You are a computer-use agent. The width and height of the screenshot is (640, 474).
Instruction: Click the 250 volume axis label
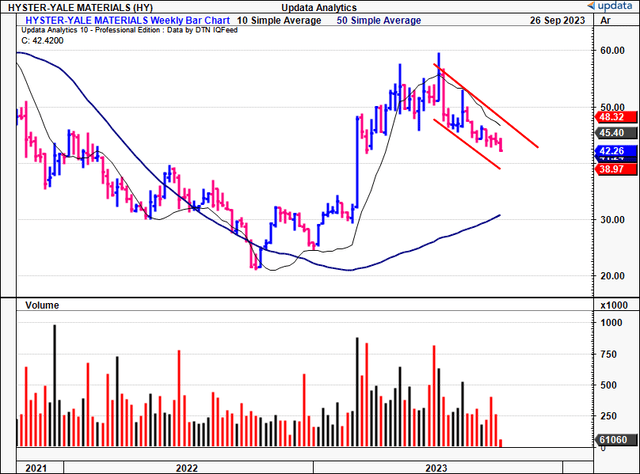pyautogui.click(x=608, y=416)
